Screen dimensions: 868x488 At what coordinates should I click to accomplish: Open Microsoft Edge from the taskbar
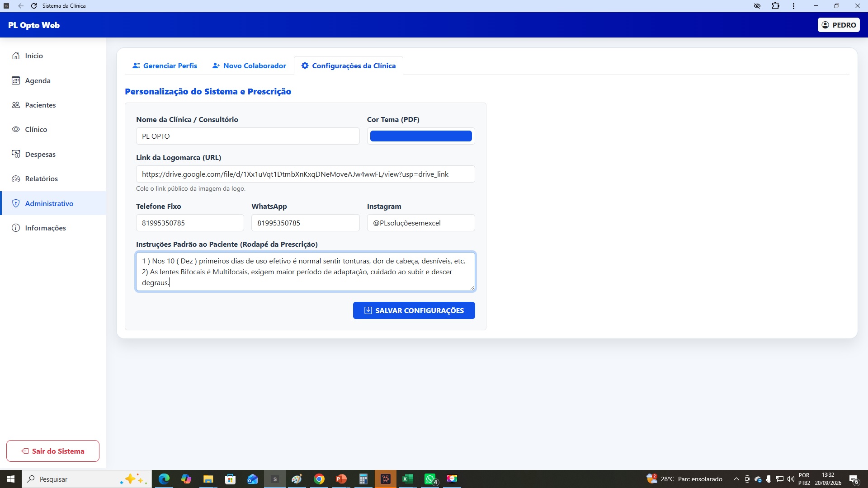tap(164, 479)
